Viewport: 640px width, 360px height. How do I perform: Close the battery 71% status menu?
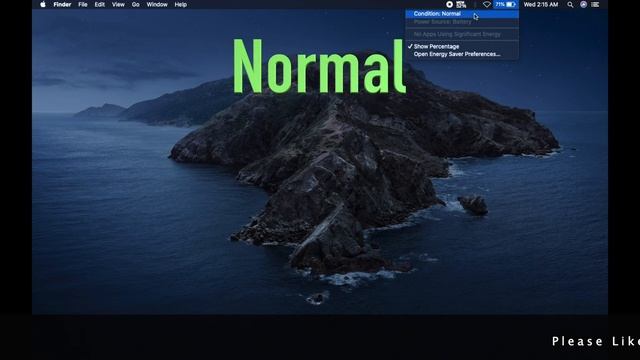[x=505, y=4]
